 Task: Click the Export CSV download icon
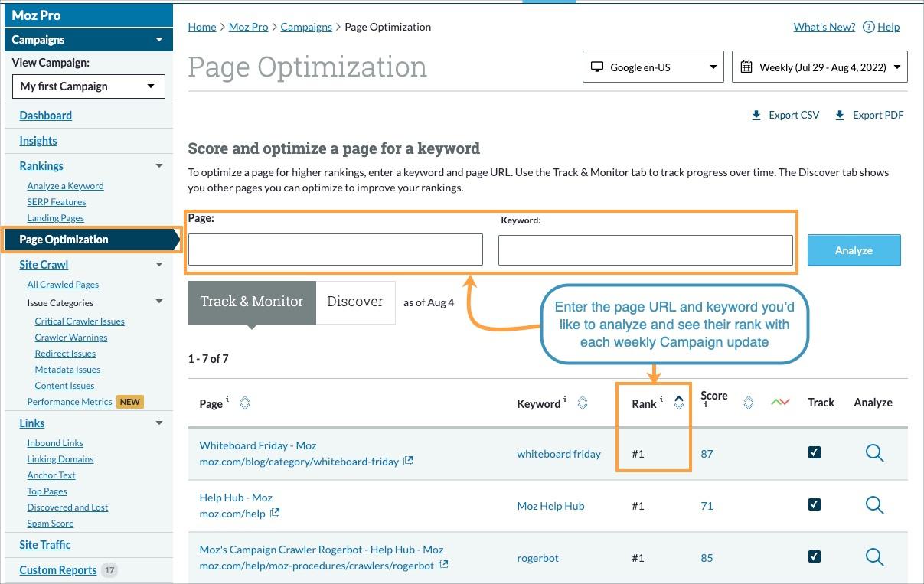coord(756,115)
